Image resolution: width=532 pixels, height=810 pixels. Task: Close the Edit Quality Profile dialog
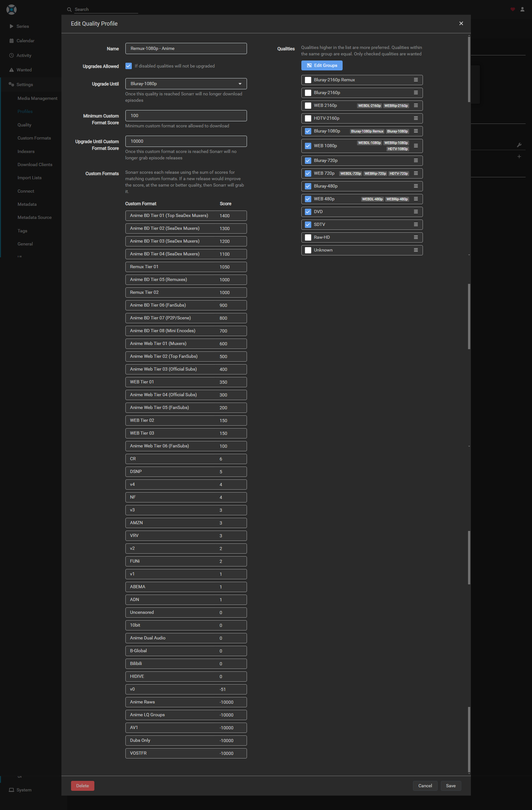click(x=461, y=23)
